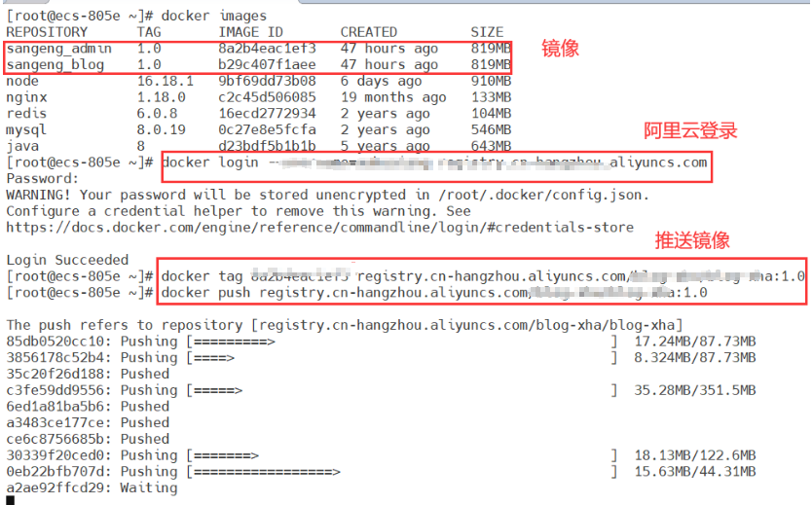Click the WARNING unencrypted password line
This screenshot has width=812, height=505.
[x=327, y=195]
